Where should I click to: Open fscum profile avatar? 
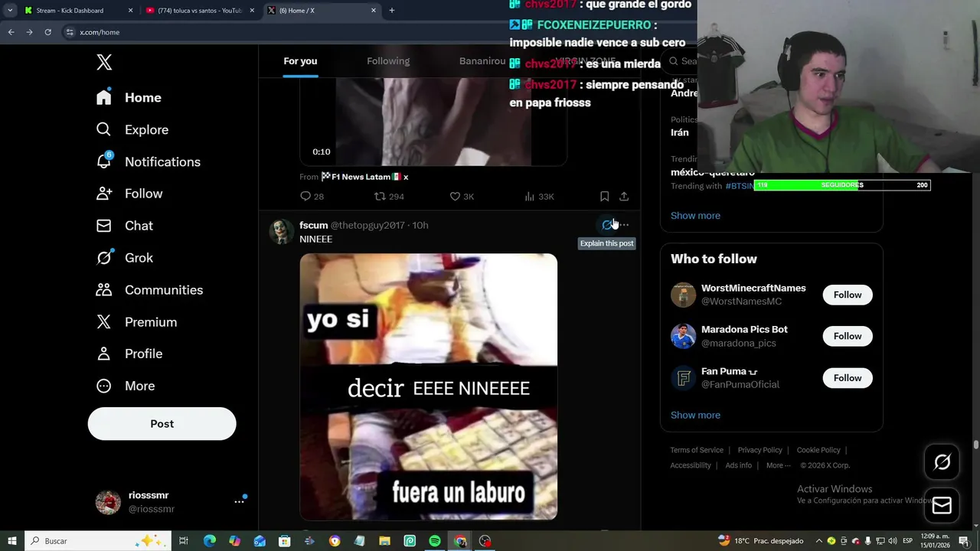click(x=281, y=231)
